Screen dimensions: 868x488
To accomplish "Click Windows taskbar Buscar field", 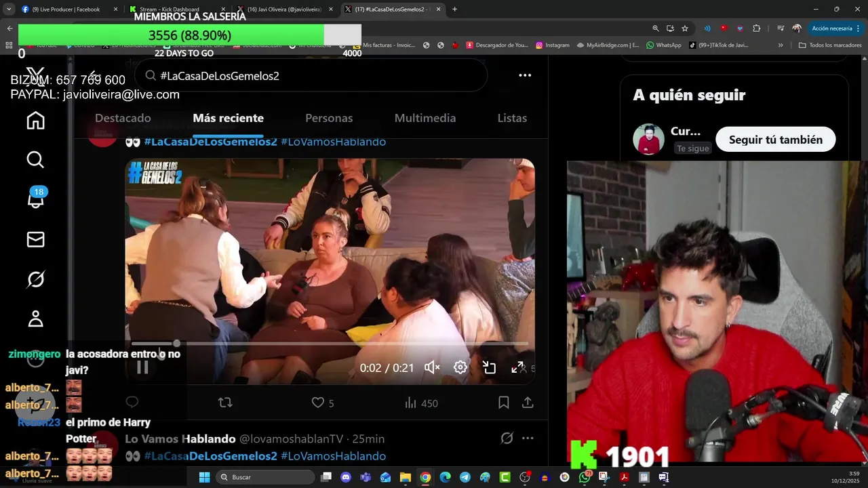I will click(x=266, y=477).
